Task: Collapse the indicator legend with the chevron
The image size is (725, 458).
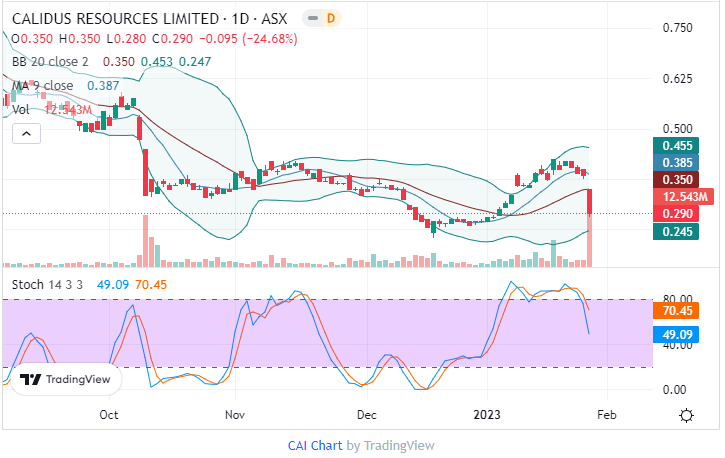Action: click(x=26, y=134)
